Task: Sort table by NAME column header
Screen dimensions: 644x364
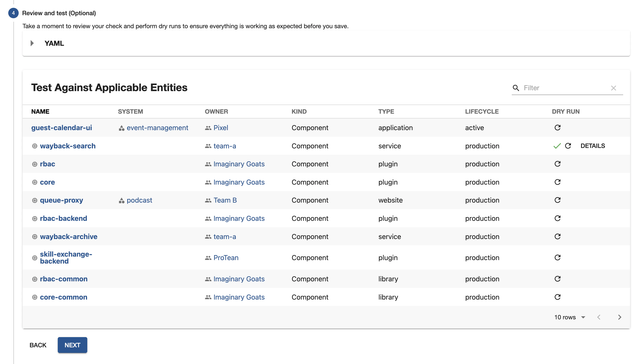Action: click(x=40, y=111)
